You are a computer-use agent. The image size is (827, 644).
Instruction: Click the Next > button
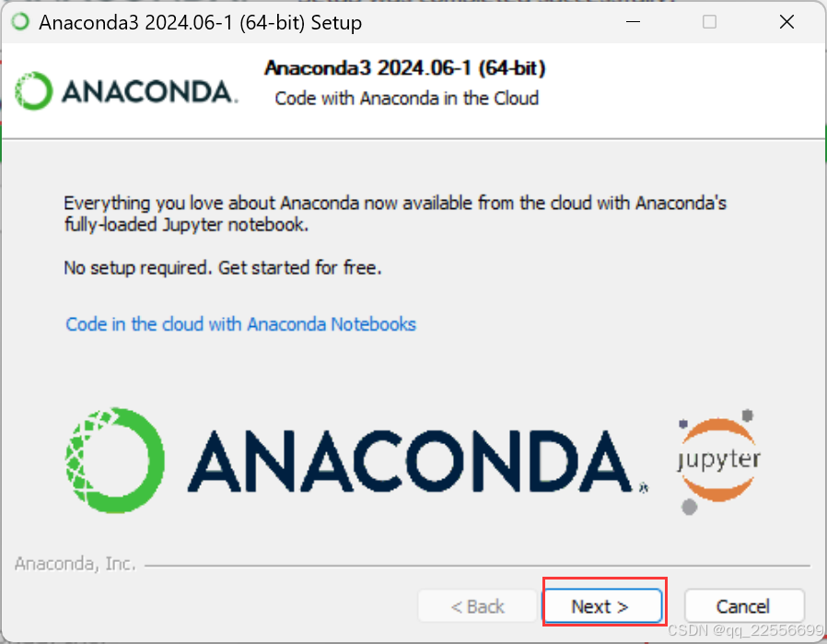[603, 605]
